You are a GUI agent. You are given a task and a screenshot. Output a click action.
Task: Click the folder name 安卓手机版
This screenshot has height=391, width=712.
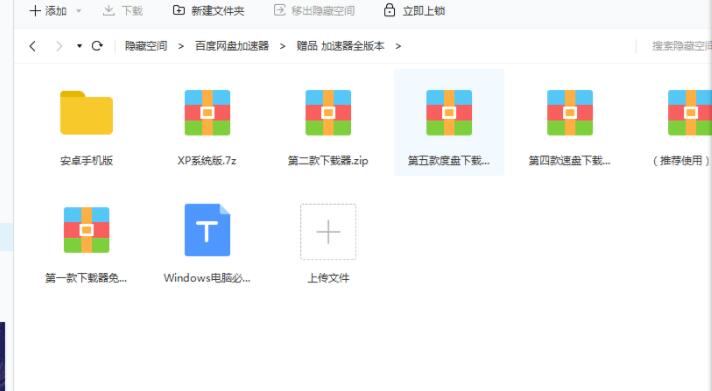(86, 161)
